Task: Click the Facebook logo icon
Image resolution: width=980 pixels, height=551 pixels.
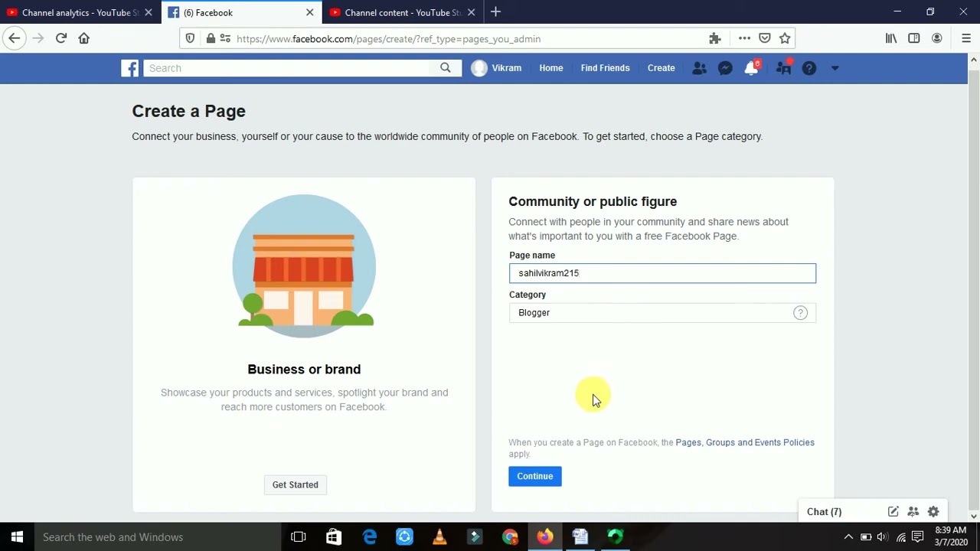Action: coord(130,68)
